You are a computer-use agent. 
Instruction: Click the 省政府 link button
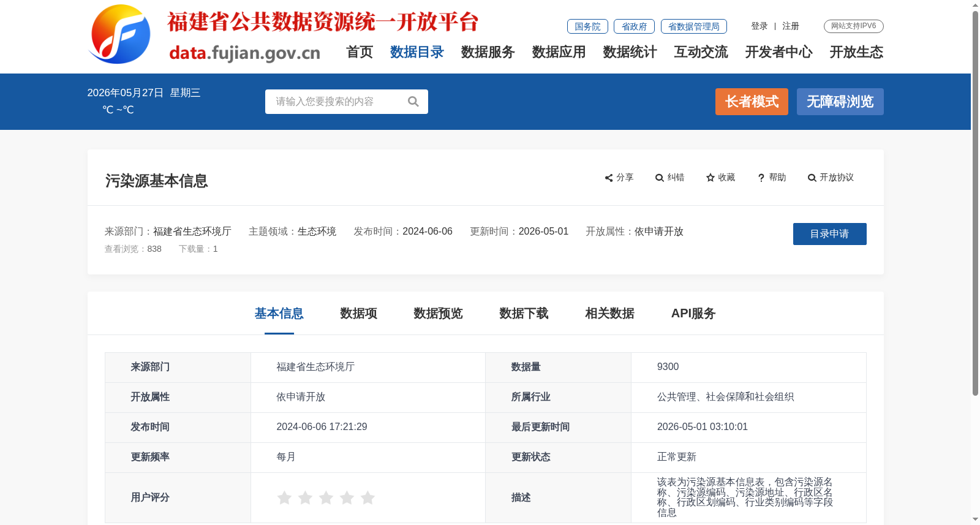point(634,26)
